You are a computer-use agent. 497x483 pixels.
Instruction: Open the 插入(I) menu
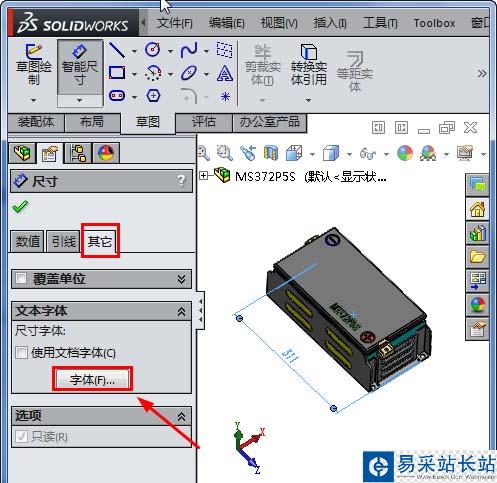pyautogui.click(x=330, y=23)
